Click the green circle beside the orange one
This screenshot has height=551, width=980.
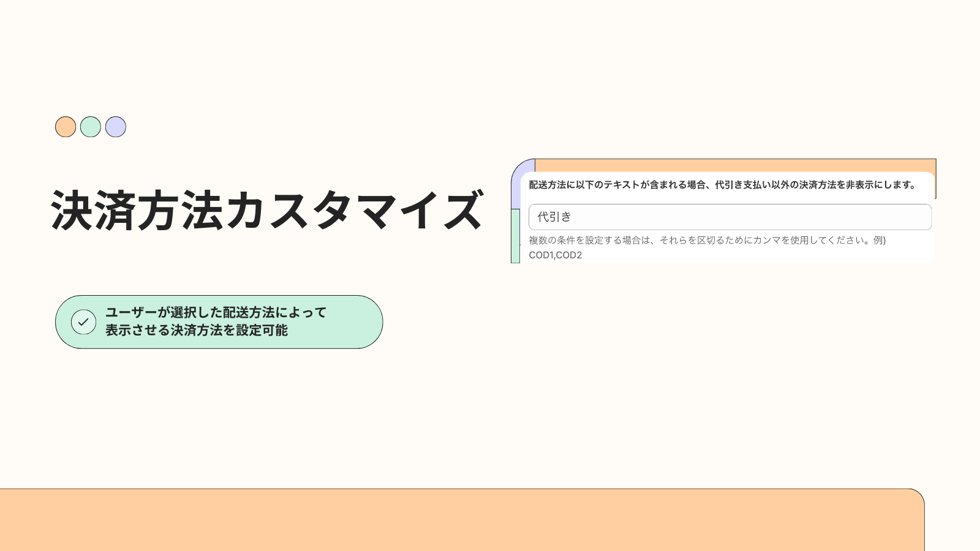coord(91,127)
